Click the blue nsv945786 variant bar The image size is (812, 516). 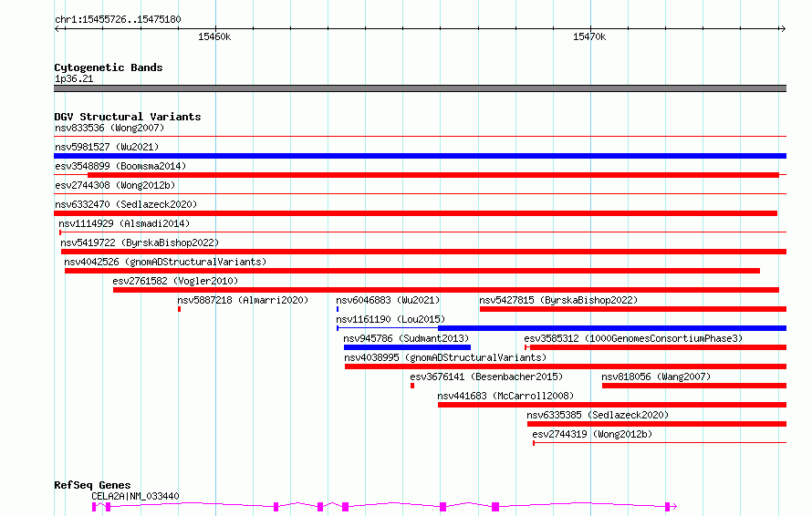coord(407,347)
